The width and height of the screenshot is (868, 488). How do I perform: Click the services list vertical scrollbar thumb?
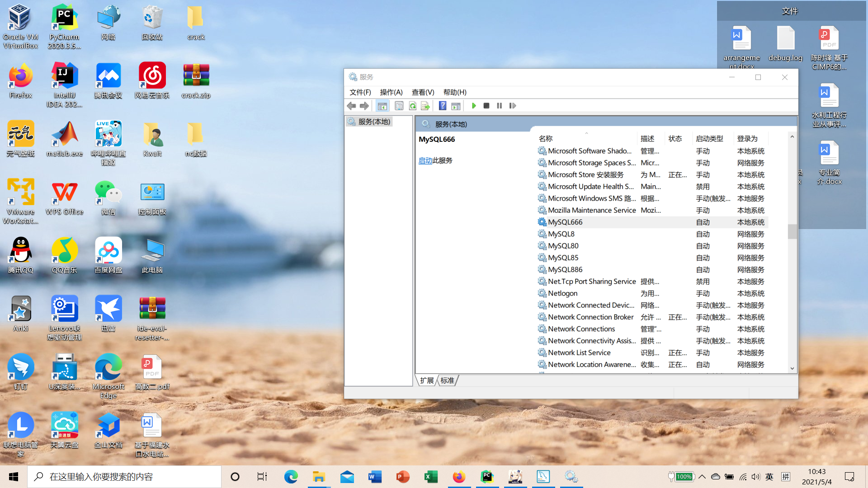click(792, 231)
